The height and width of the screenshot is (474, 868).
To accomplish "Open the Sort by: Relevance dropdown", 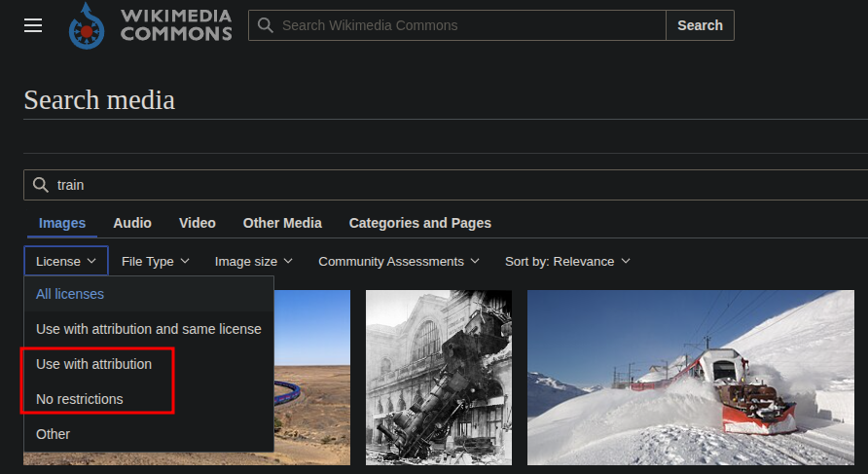I will [x=567, y=262].
